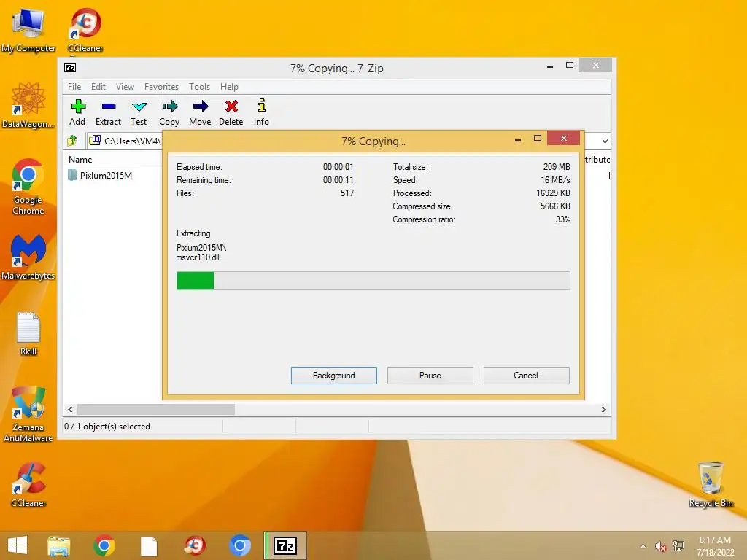This screenshot has height=560, width=747.
Task: Switch to the 7-Zip taskbar item
Action: tap(285, 545)
